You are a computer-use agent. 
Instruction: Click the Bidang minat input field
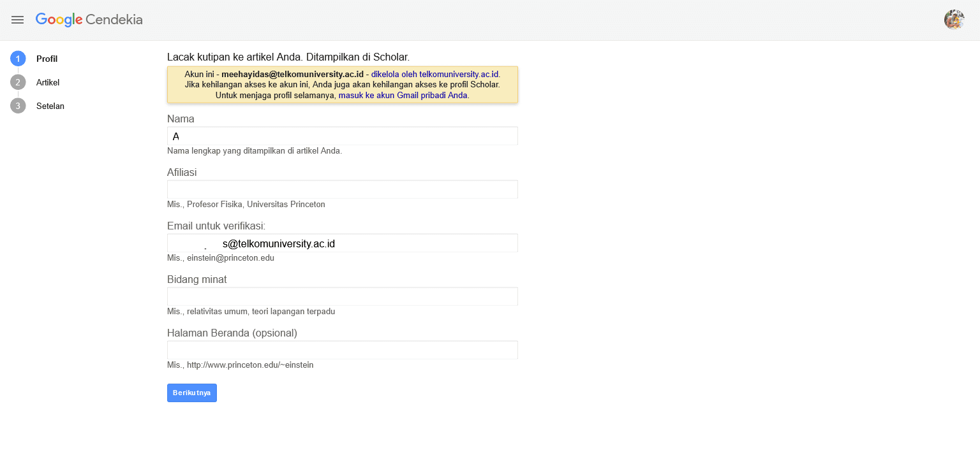[343, 296]
